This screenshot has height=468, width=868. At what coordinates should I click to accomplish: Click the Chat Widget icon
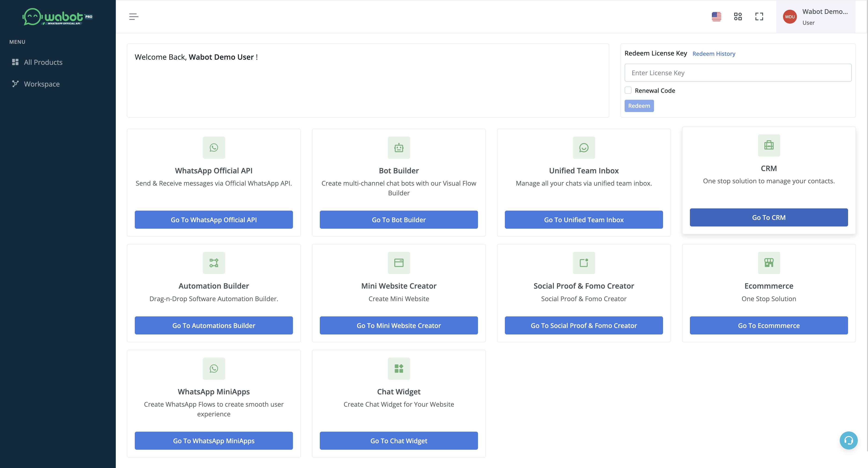(399, 368)
